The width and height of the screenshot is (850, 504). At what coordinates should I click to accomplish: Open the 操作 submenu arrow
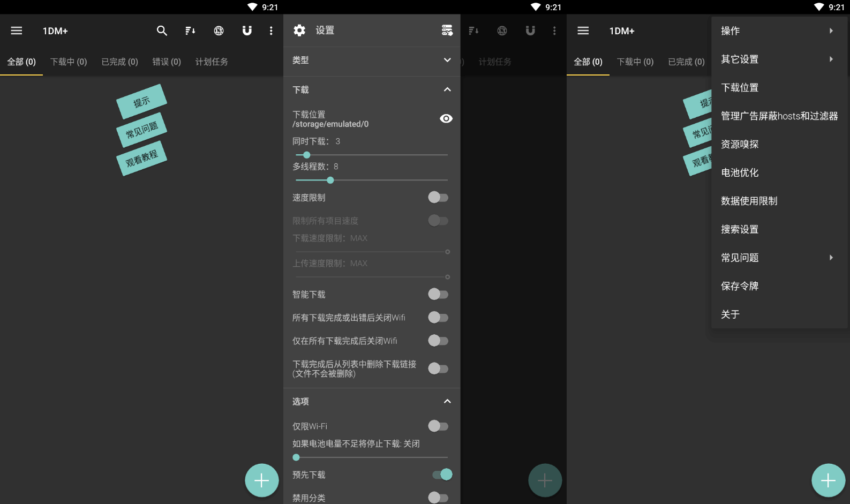[x=831, y=31]
